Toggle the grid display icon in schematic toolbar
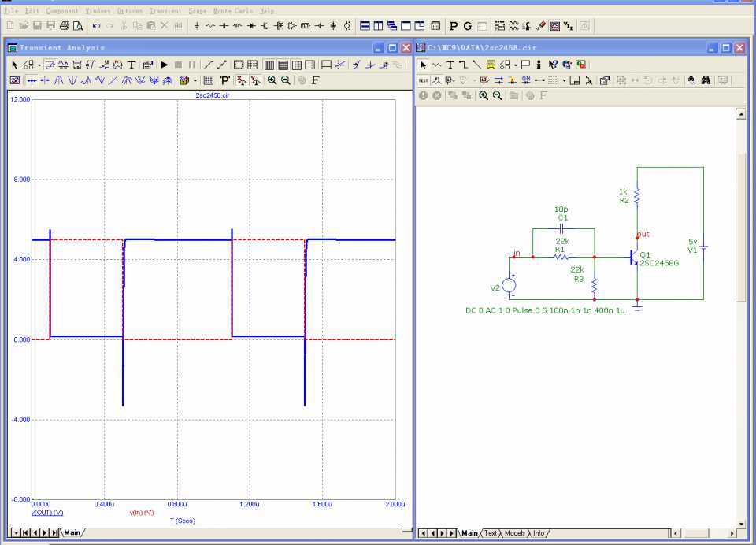Viewport: 756px width, 545px height. (x=553, y=80)
